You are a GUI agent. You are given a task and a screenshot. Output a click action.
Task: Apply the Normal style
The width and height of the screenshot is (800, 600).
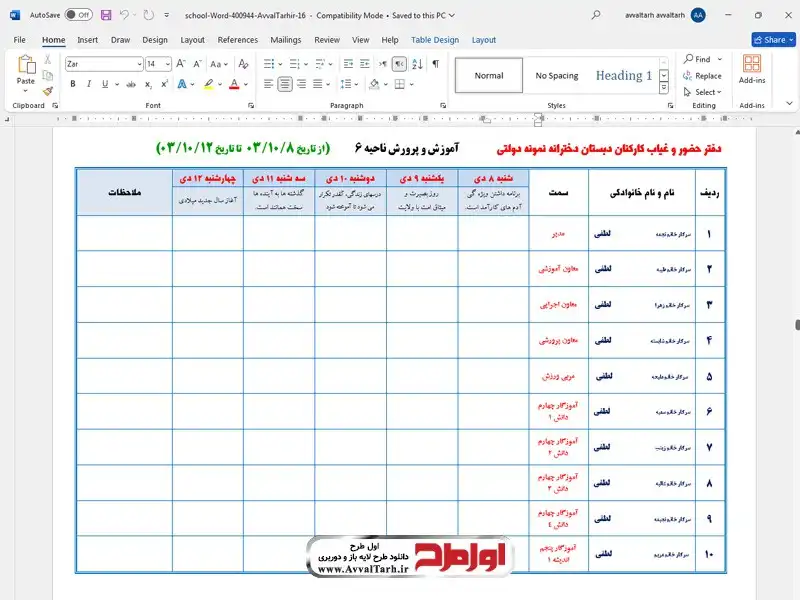click(489, 76)
